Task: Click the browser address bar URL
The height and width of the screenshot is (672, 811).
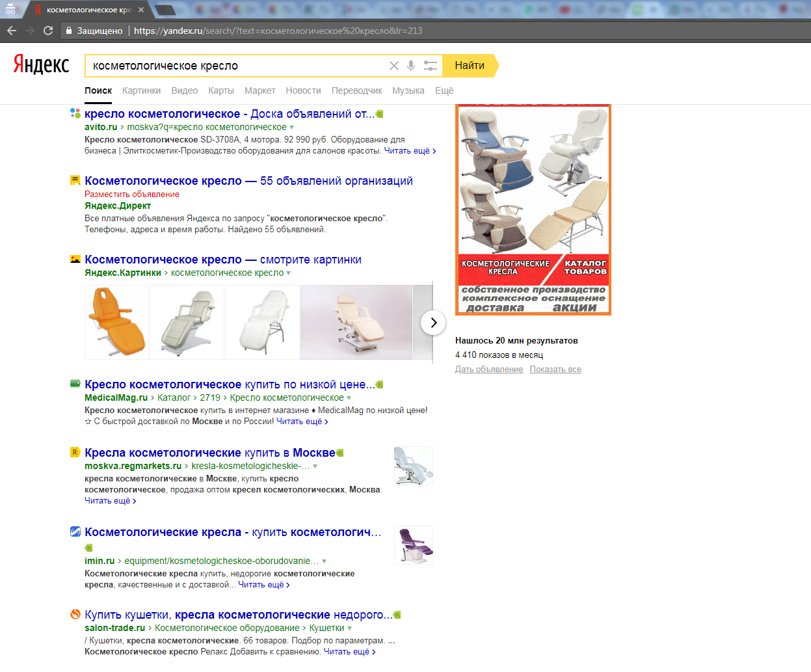Action: click(x=278, y=31)
